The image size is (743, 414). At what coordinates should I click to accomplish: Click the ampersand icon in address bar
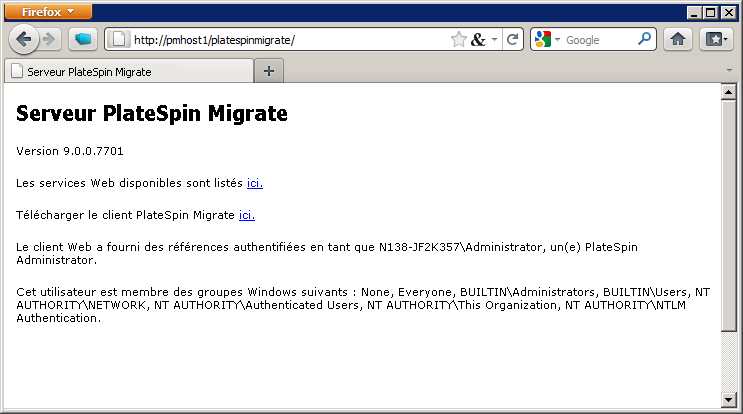click(478, 39)
